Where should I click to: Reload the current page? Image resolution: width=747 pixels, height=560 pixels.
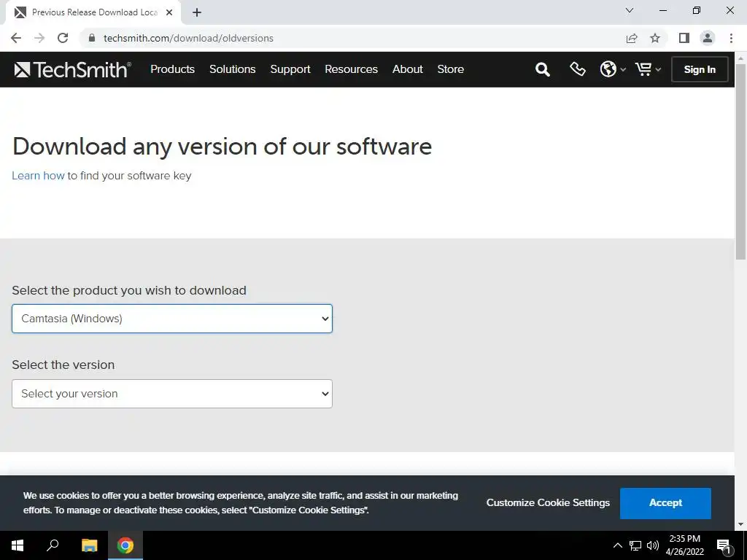pyautogui.click(x=63, y=38)
